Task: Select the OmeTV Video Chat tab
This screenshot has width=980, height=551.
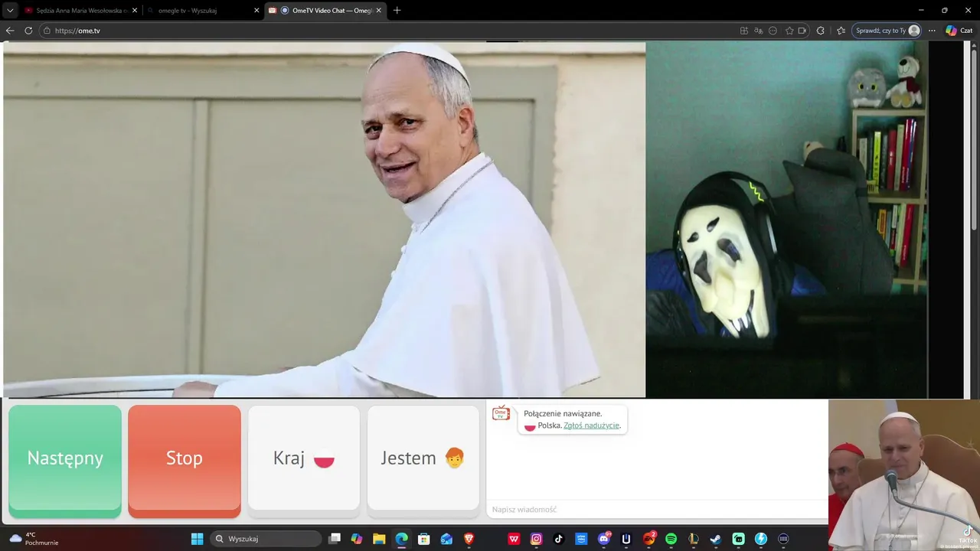Action: click(325, 11)
